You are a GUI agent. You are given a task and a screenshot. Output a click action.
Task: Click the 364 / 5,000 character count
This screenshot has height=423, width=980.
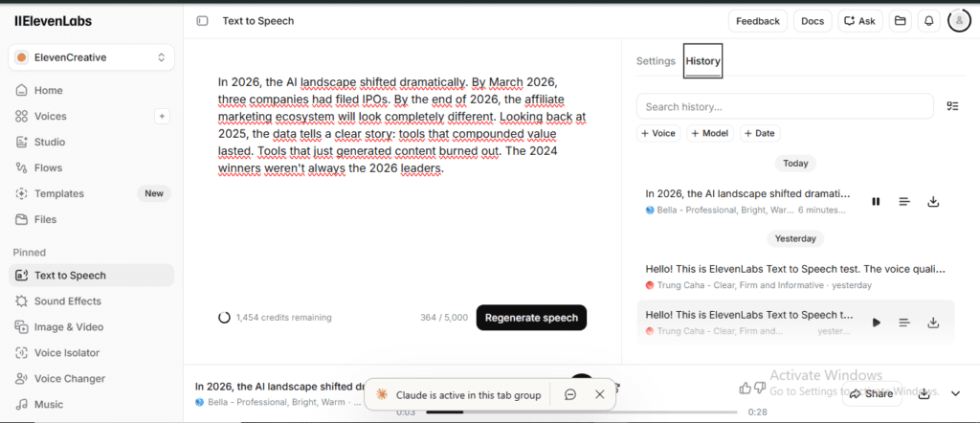(x=444, y=318)
